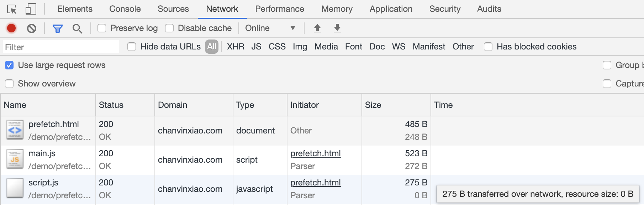Open the Performance tab
The height and width of the screenshot is (205, 644).
point(279,9)
